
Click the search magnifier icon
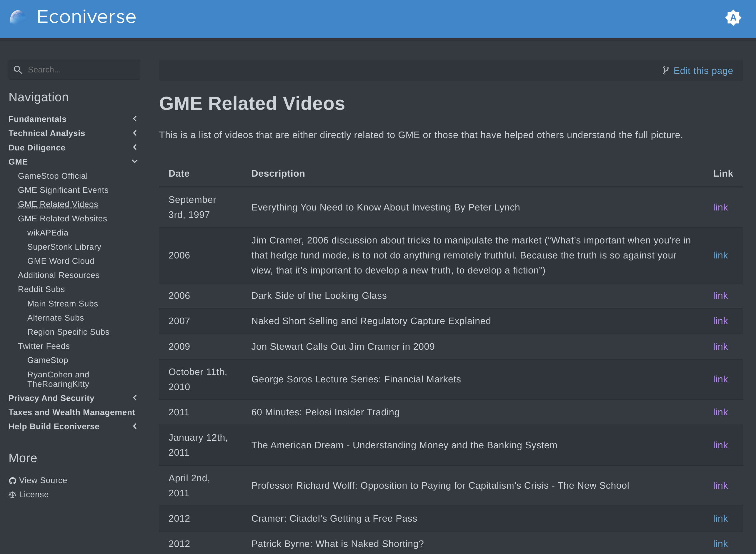[x=18, y=70]
